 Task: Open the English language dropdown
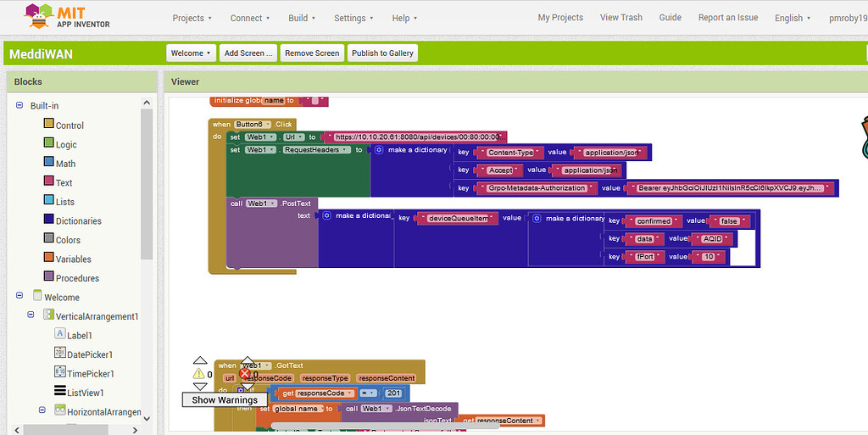[793, 18]
